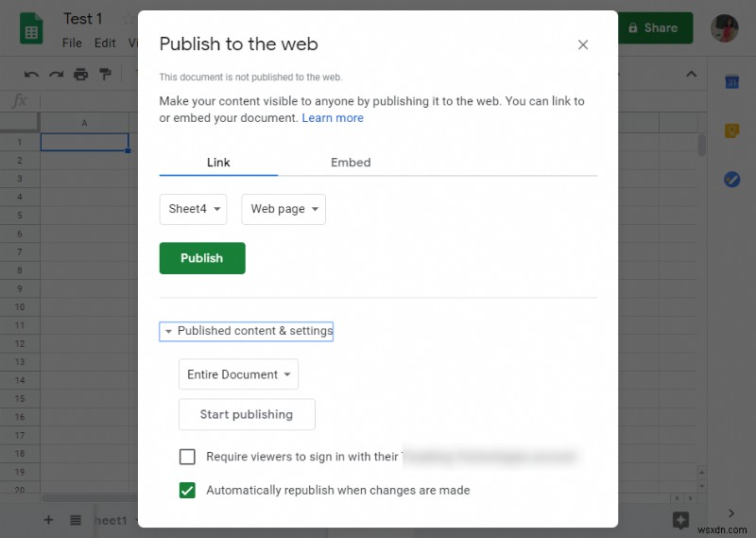This screenshot has height=538, width=756.
Task: Enable 'Require viewers to sign in' checkbox
Action: click(187, 457)
